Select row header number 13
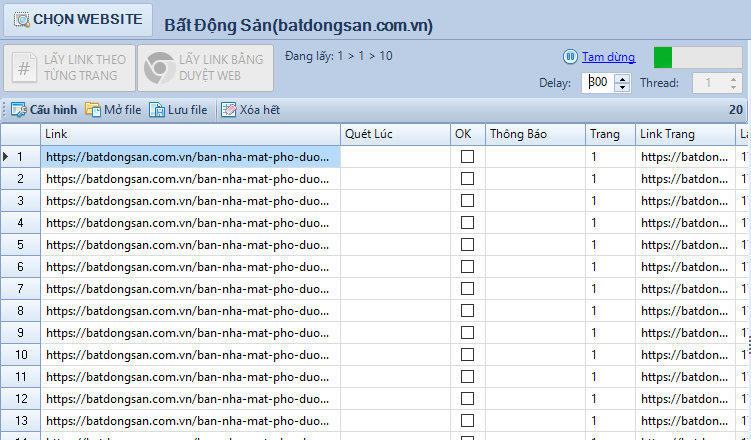The width and height of the screenshot is (751, 440). coord(21,421)
